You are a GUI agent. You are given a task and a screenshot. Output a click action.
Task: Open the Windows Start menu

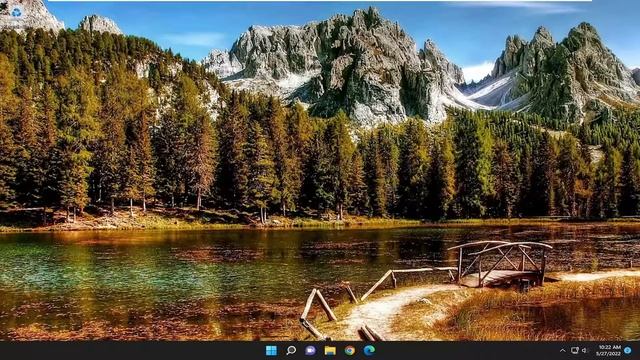point(271,350)
